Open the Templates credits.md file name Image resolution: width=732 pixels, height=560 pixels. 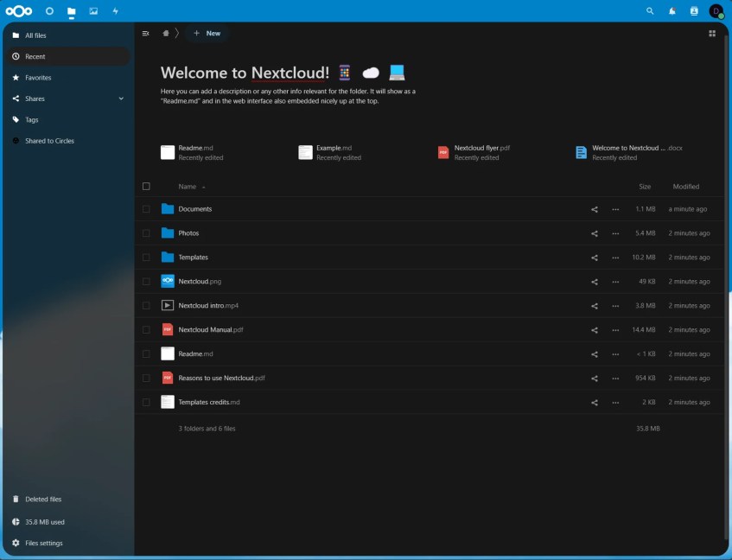pos(208,402)
